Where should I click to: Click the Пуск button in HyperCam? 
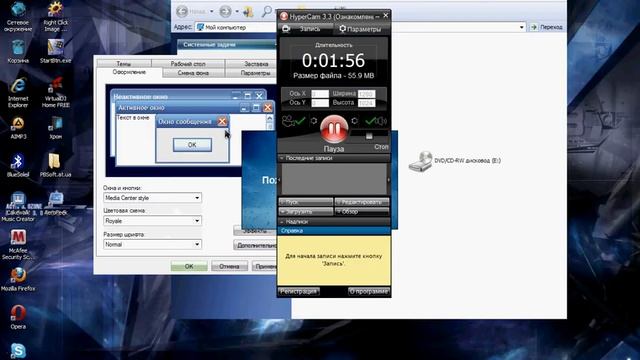click(306, 202)
